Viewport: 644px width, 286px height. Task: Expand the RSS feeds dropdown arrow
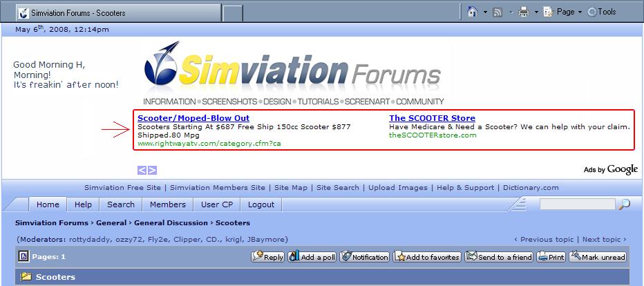point(511,12)
